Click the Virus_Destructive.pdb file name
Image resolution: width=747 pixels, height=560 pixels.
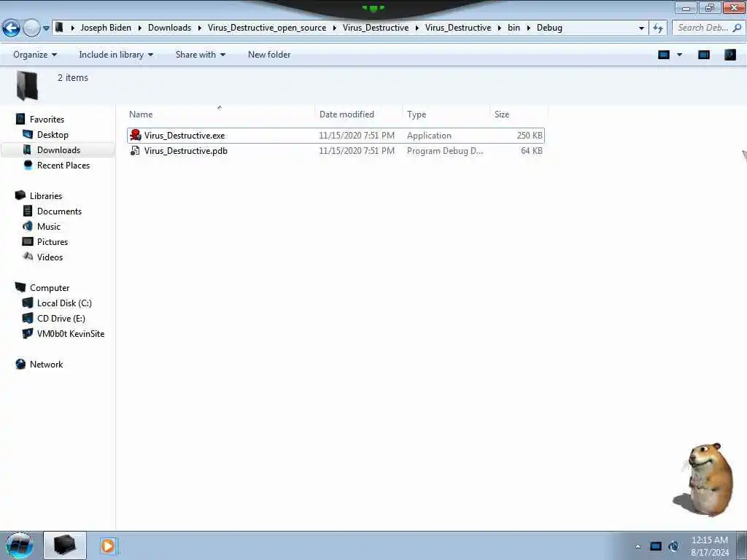coord(186,151)
